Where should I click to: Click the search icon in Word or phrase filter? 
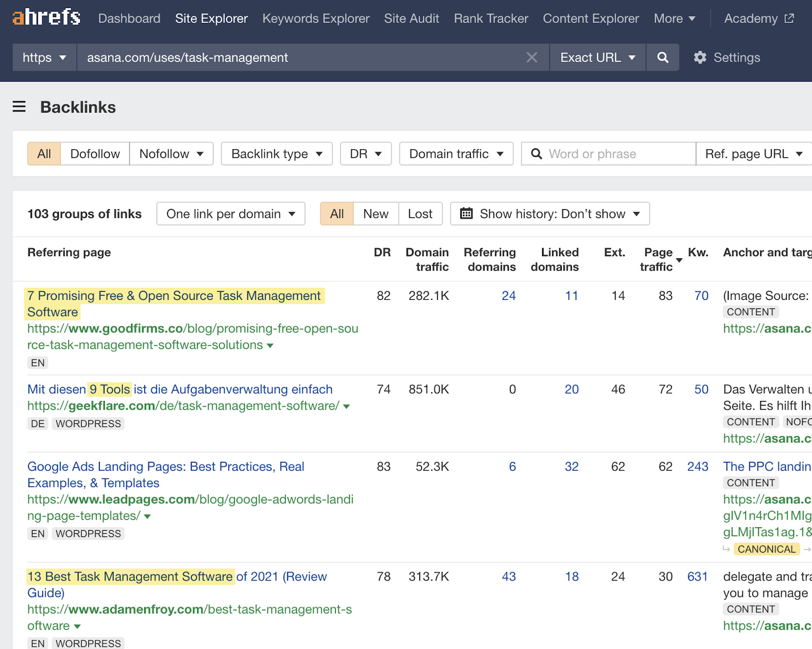[x=537, y=153]
